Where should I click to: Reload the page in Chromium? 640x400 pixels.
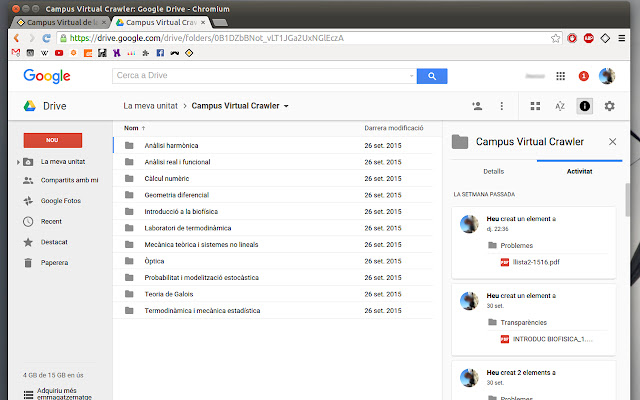47,38
